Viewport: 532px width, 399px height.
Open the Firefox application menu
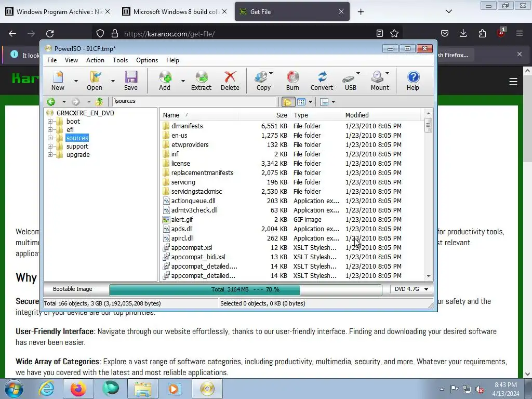pos(520,33)
